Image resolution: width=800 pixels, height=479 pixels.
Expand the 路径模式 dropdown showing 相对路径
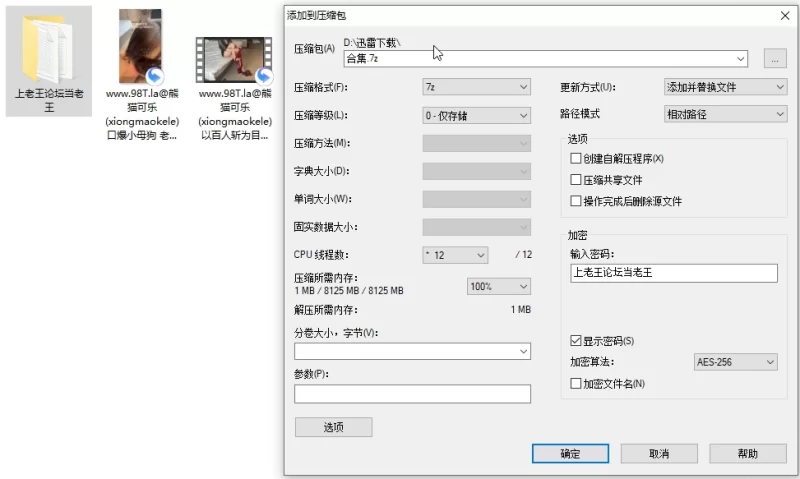point(726,115)
